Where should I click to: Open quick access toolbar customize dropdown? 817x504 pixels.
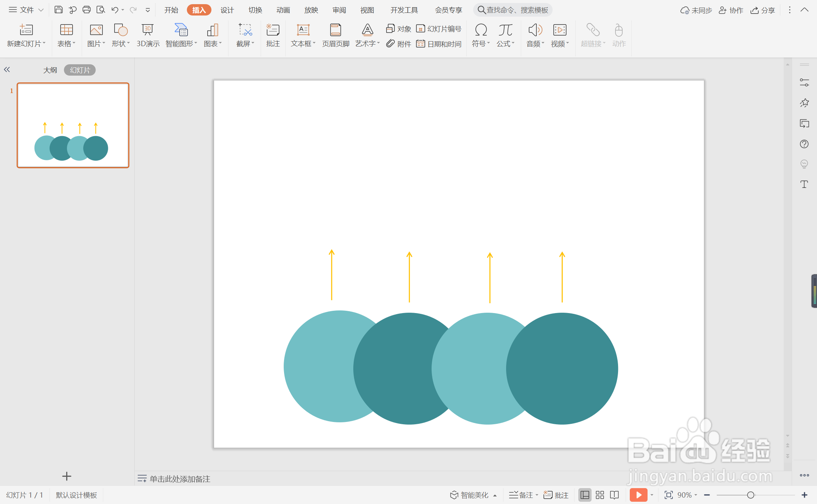tap(148, 10)
